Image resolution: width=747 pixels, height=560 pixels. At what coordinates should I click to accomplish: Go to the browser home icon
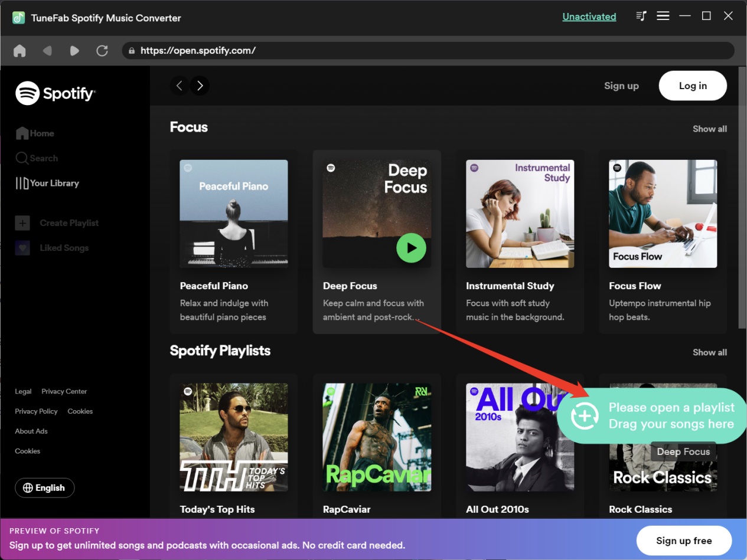click(x=19, y=51)
